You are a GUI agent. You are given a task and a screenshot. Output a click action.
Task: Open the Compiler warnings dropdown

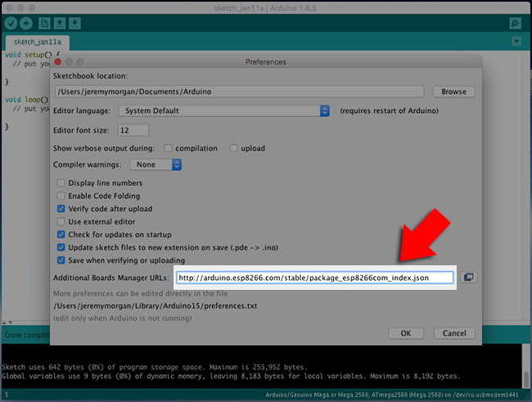coord(156,165)
